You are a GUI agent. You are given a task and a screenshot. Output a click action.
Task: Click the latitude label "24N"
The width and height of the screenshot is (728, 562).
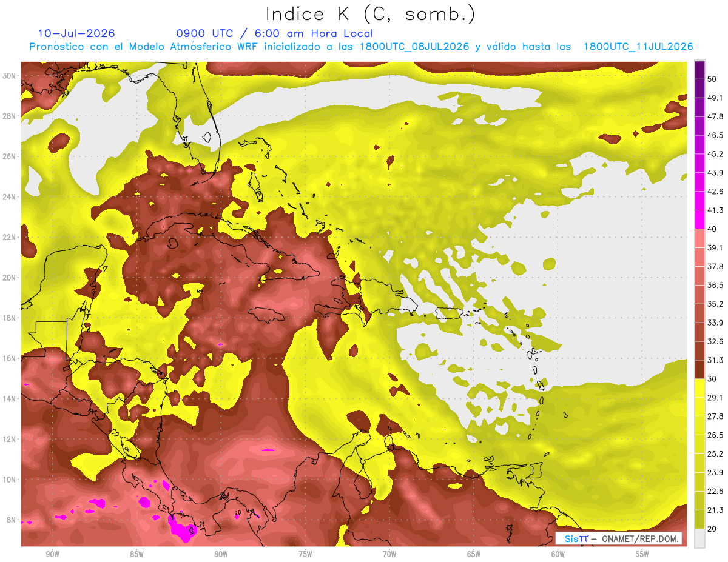[x=10, y=196]
